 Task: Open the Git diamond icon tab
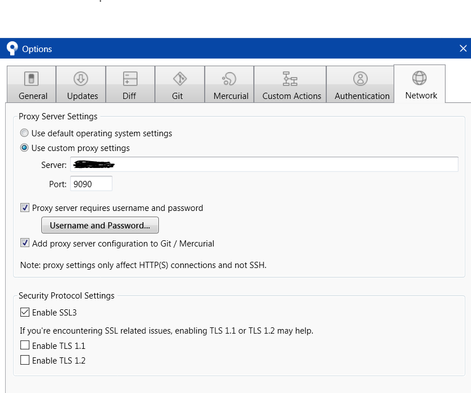click(x=180, y=79)
